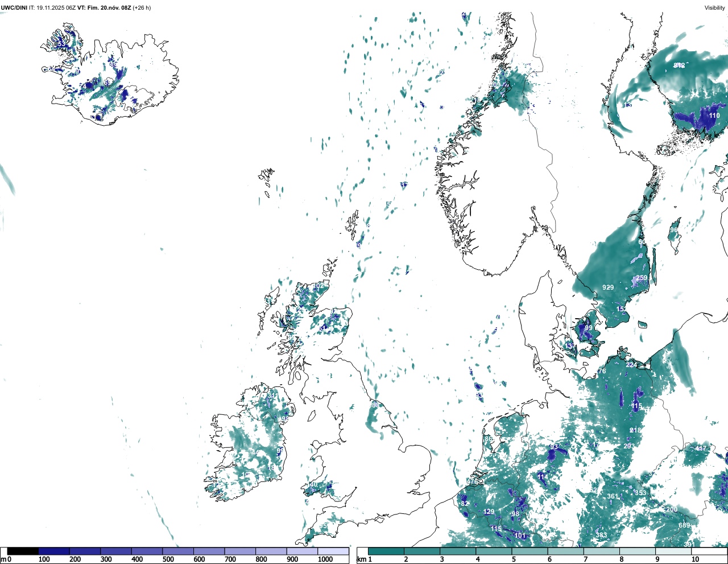The width and height of the screenshot is (728, 564).
Task: Select the '101' value near the bottom
Action: pyautogui.click(x=520, y=536)
